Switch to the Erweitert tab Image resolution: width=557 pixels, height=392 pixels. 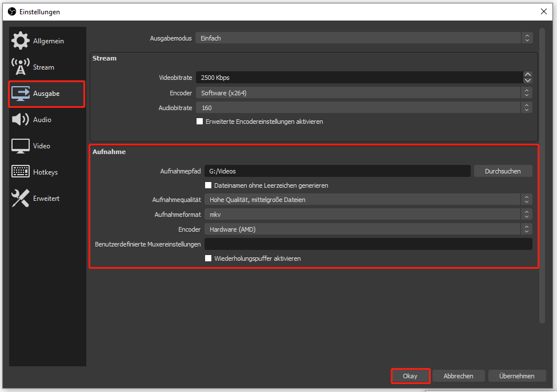click(x=47, y=199)
